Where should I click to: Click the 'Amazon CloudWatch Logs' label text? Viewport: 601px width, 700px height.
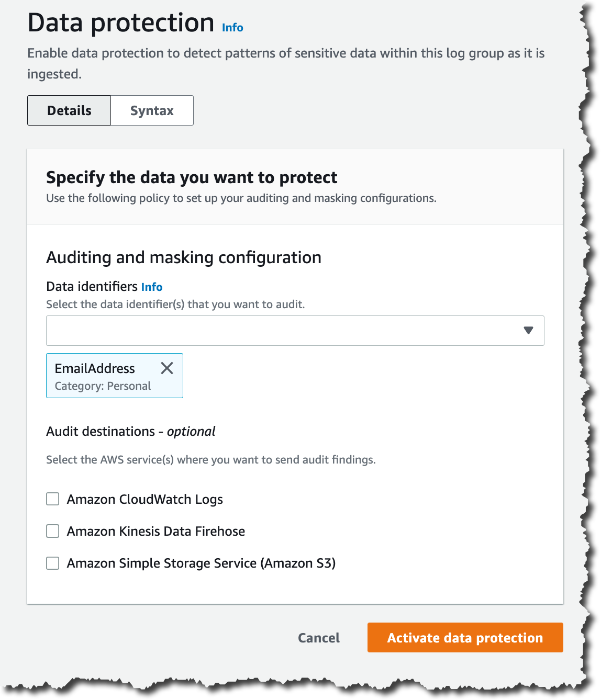tap(145, 499)
